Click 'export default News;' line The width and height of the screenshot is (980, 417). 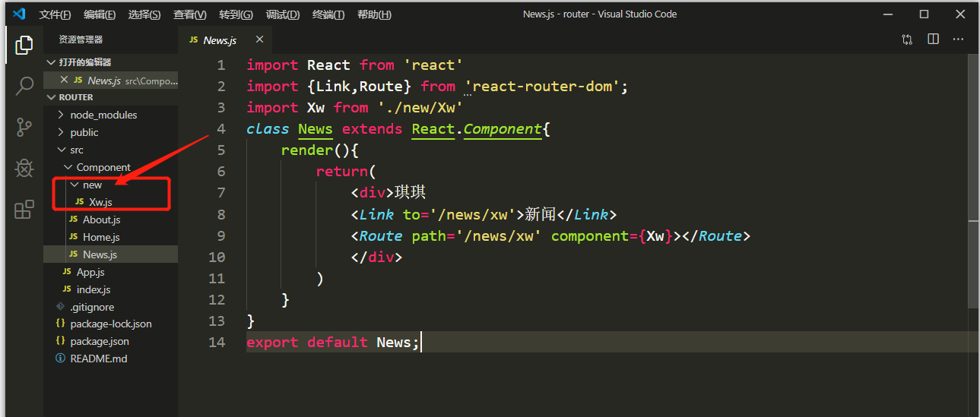333,342
